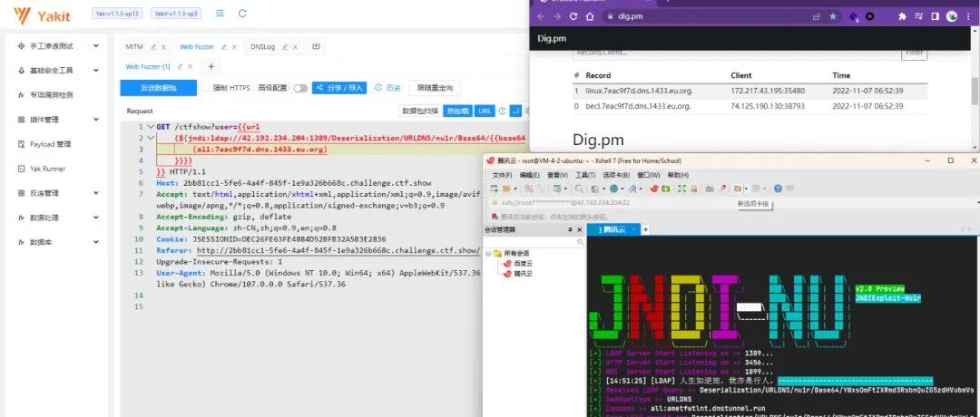
Task: Open the Xshell 文件(F) menu
Action: [x=502, y=176]
